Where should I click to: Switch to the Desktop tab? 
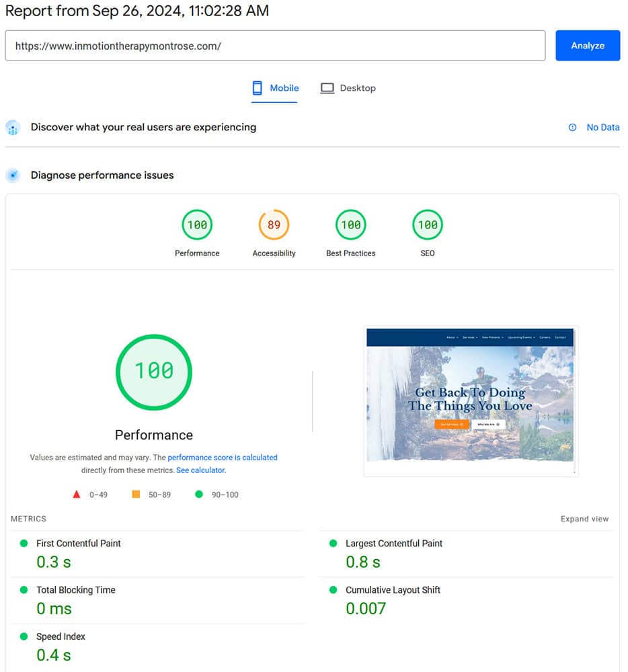click(348, 88)
